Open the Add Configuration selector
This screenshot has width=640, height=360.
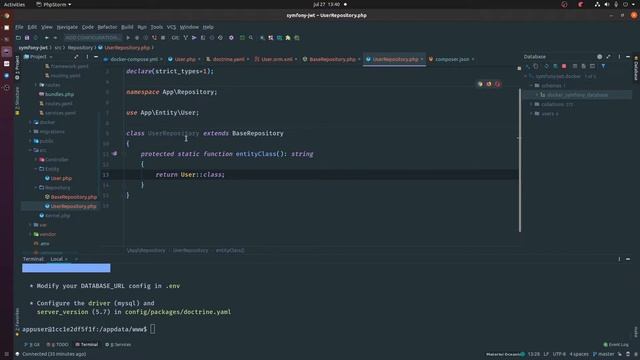92,38
